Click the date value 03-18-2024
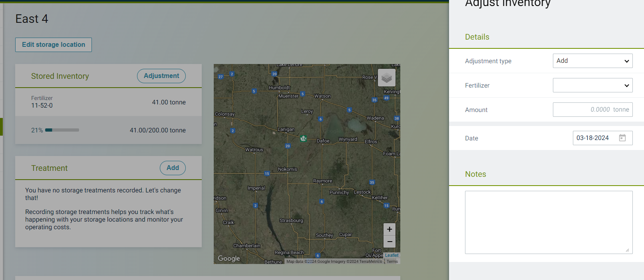This screenshot has height=280, width=644. point(592,138)
